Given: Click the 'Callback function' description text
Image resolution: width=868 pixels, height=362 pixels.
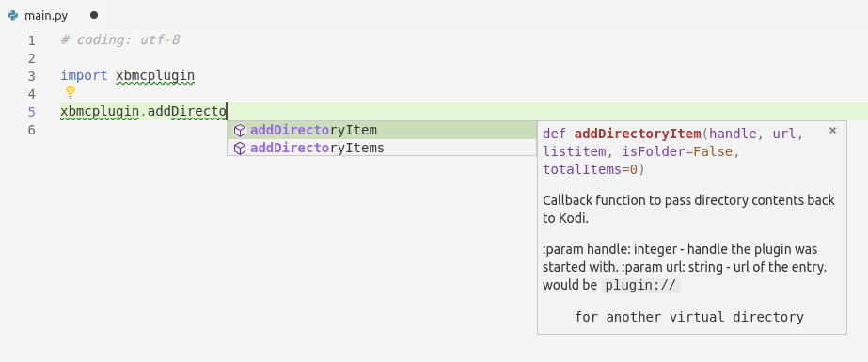Looking at the screenshot, I should (688, 209).
